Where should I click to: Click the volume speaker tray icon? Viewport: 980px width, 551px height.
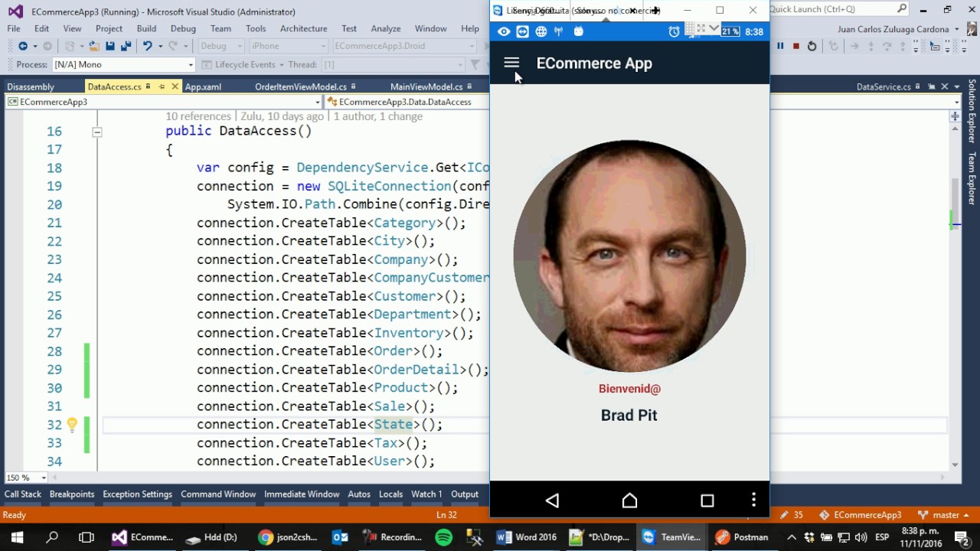tap(861, 537)
